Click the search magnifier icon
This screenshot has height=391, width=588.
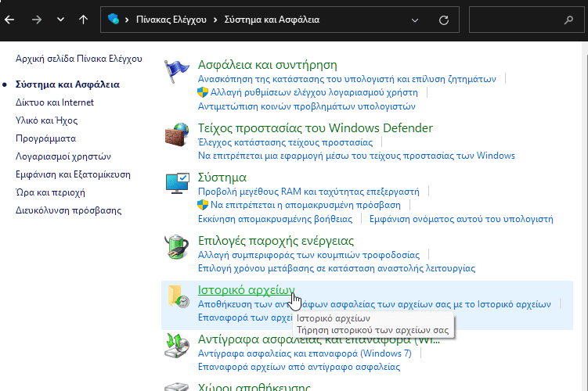click(569, 20)
